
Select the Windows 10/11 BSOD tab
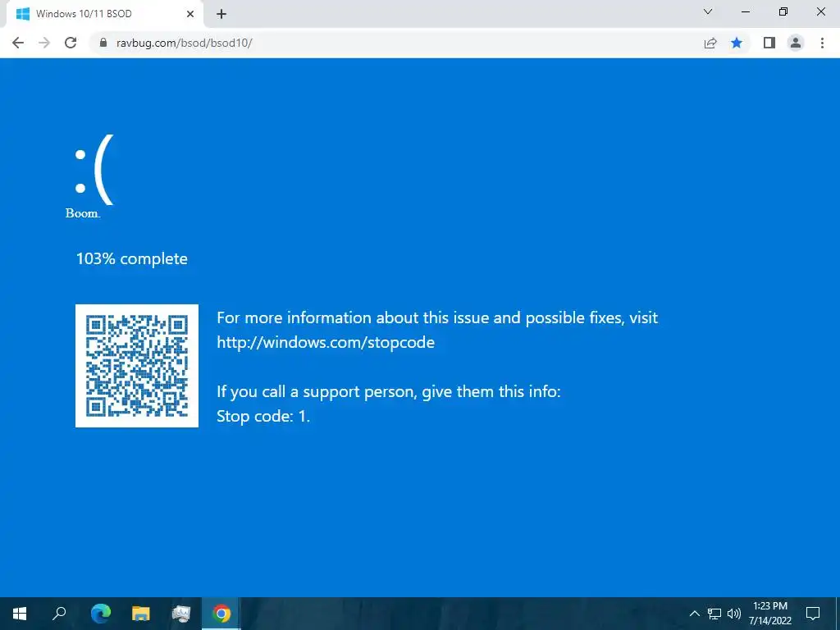104,14
